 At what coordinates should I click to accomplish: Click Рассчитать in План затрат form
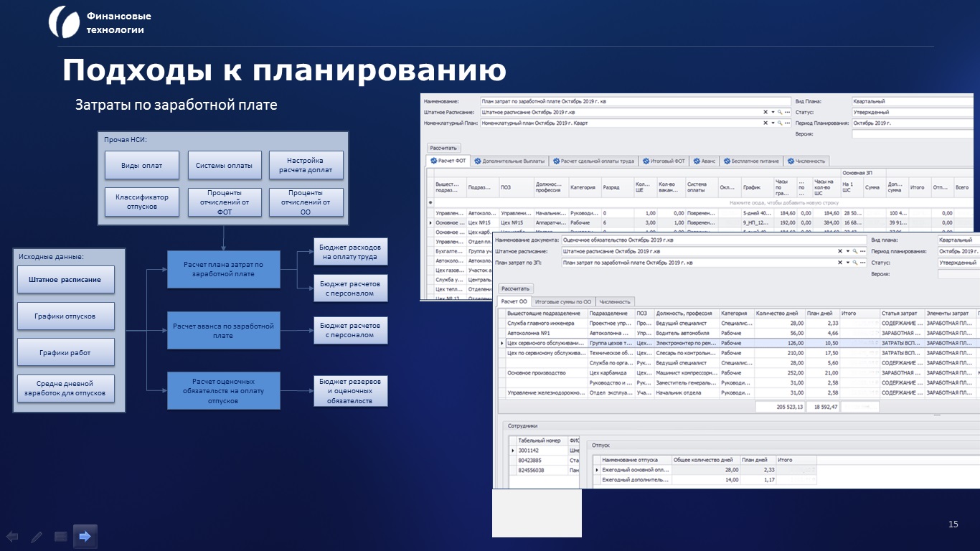tap(443, 146)
